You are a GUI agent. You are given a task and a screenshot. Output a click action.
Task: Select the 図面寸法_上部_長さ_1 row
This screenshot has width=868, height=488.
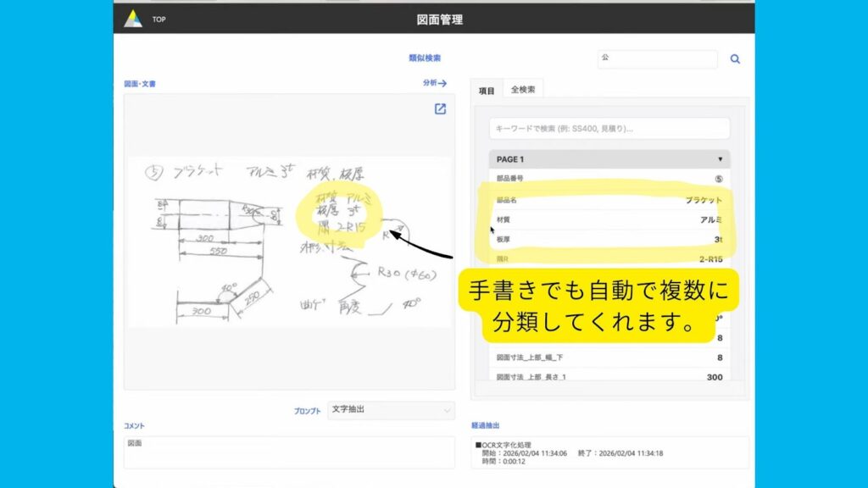pyautogui.click(x=609, y=377)
